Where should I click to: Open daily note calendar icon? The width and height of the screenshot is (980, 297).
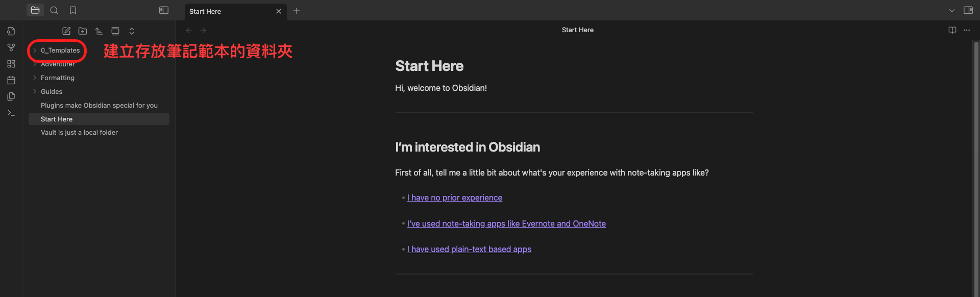click(11, 80)
